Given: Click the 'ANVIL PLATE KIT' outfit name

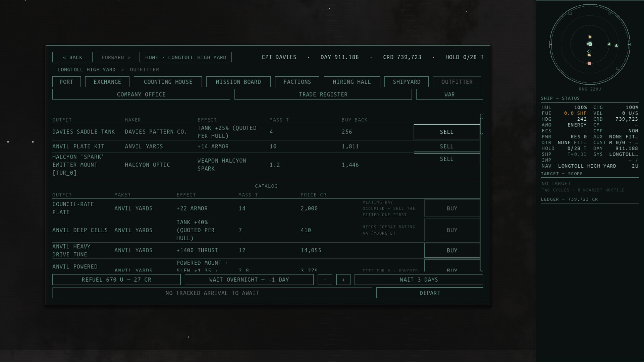Looking at the screenshot, I should 78,146.
